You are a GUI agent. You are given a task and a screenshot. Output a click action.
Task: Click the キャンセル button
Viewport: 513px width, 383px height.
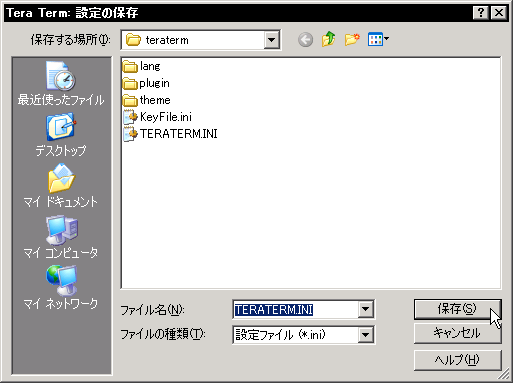click(457, 333)
